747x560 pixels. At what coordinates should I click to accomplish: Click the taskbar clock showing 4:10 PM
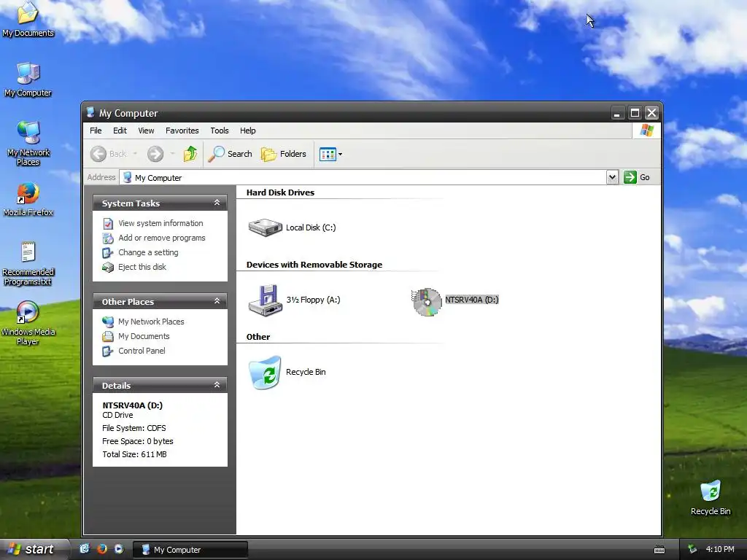click(720, 549)
